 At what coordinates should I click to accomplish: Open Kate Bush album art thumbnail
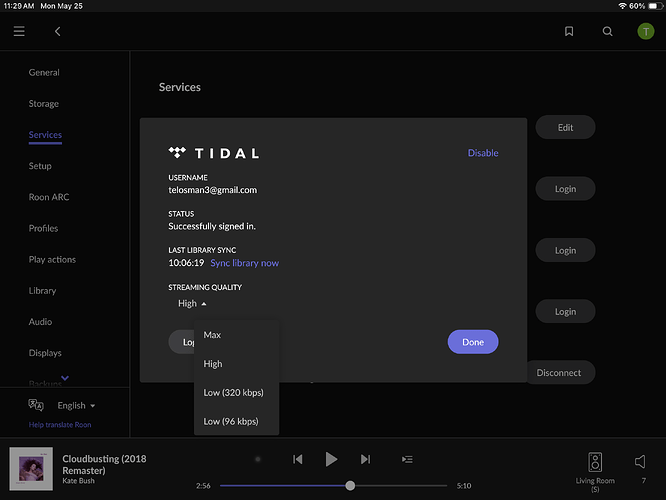(x=31, y=469)
